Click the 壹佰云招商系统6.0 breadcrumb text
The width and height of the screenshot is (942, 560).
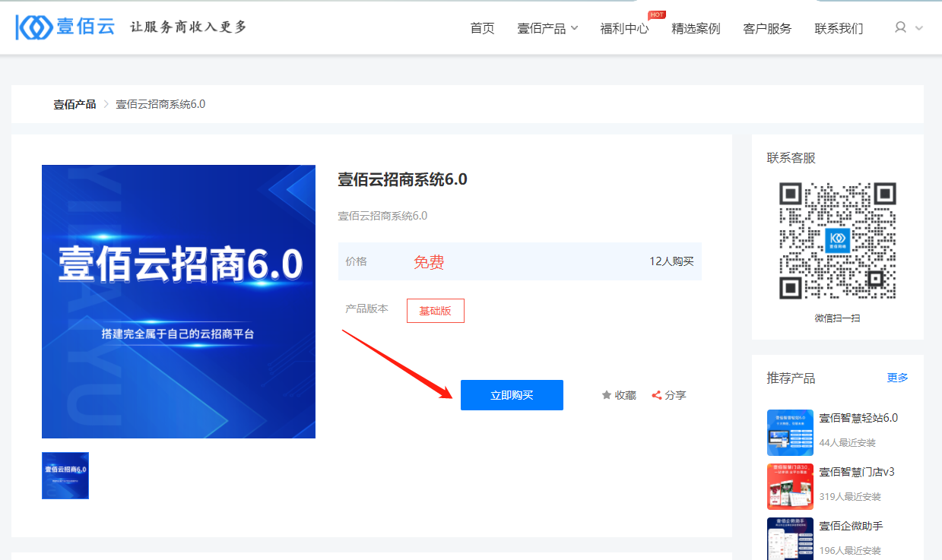point(160,104)
